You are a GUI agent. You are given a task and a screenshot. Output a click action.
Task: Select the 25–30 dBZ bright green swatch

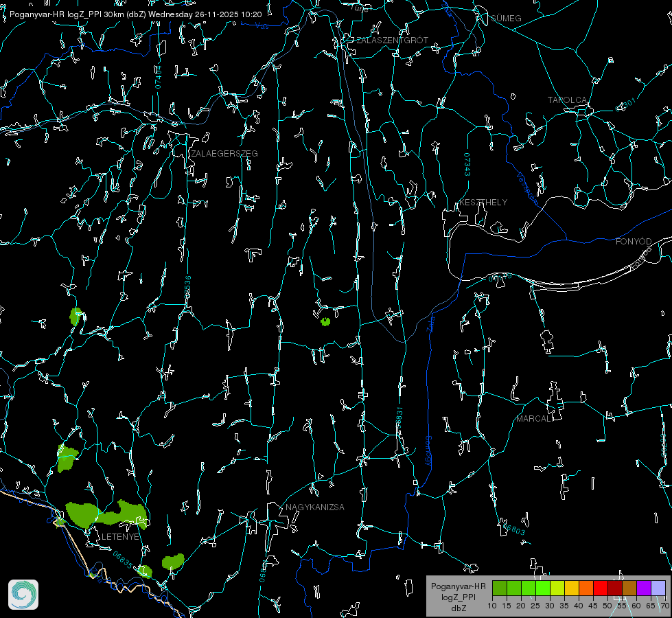coord(543,588)
